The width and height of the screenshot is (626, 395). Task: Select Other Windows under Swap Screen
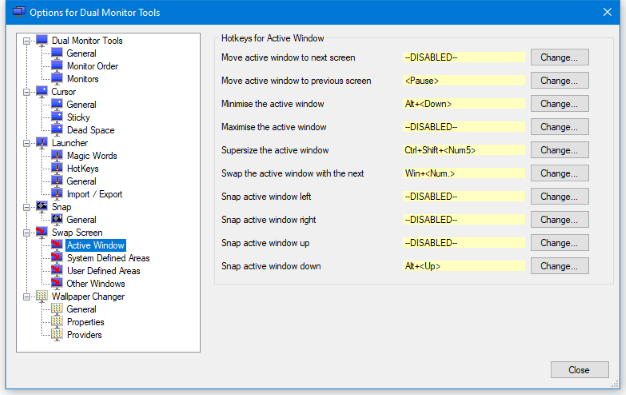pos(96,284)
